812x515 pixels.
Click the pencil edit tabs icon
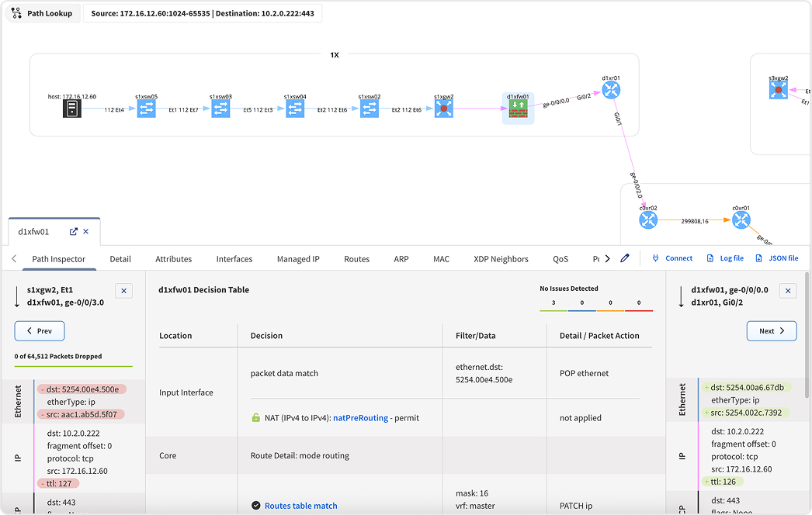(x=625, y=258)
